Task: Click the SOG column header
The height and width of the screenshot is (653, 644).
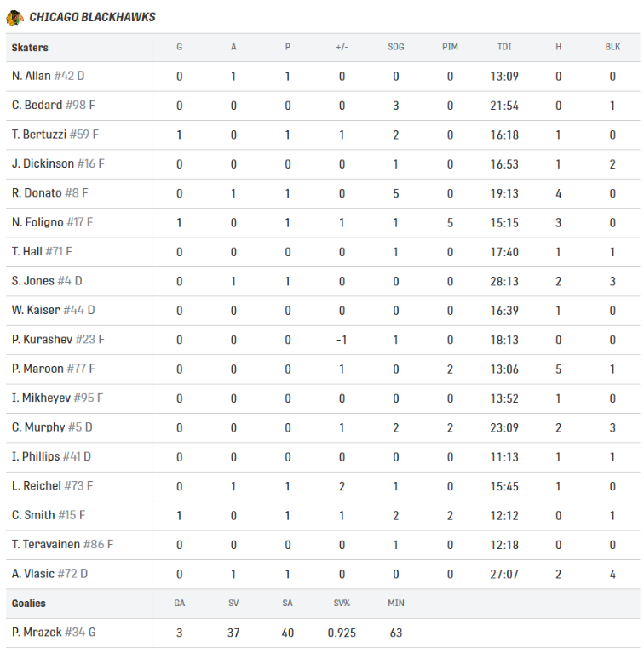Action: click(396, 48)
